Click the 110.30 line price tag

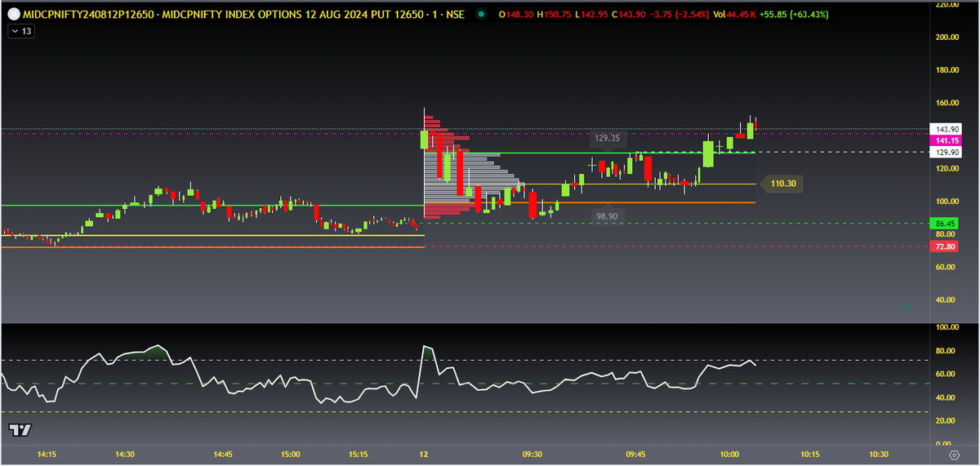point(782,184)
